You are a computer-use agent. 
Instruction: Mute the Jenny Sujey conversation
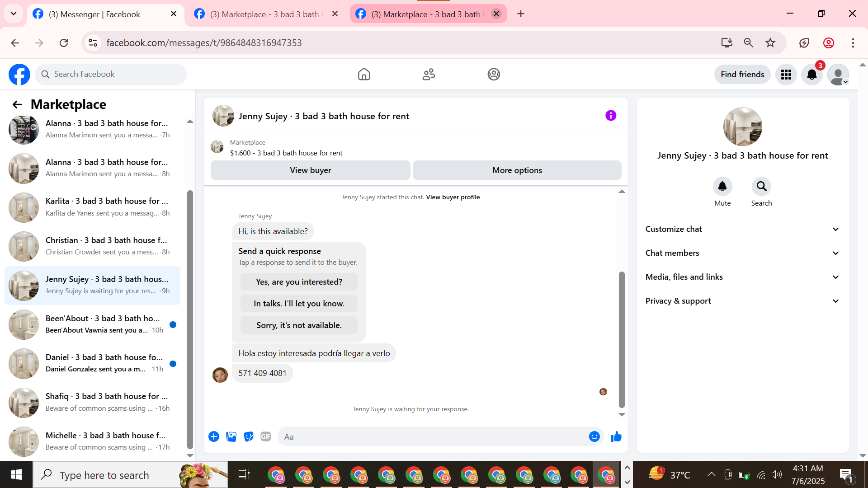pyautogui.click(x=722, y=187)
